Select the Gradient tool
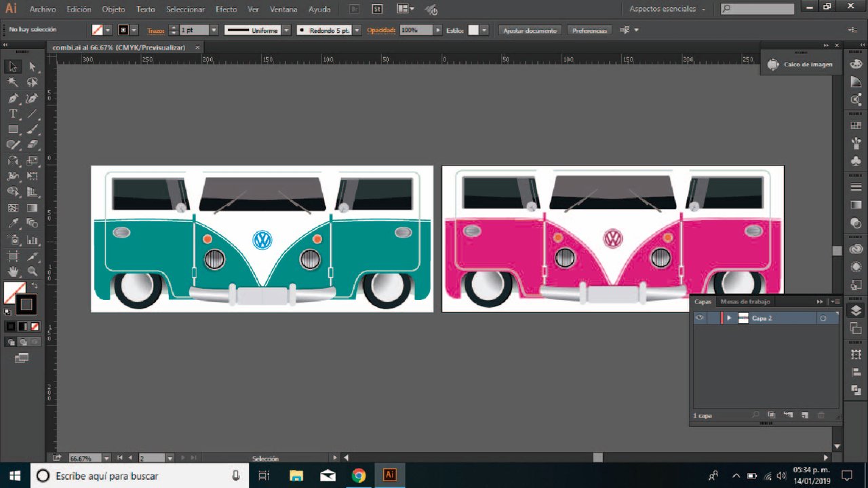The width and height of the screenshot is (868, 488). [32, 208]
